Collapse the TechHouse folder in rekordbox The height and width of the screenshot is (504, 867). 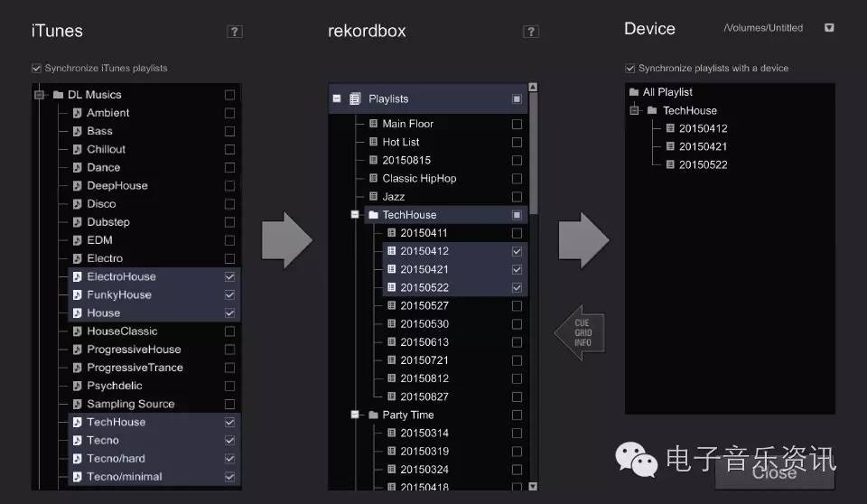click(x=355, y=215)
